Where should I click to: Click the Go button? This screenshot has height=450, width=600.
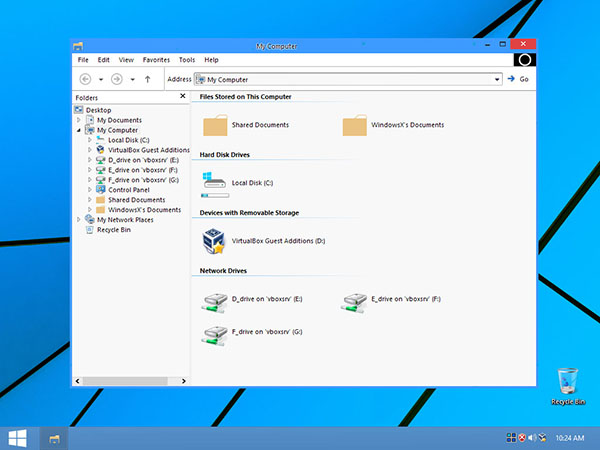click(518, 79)
